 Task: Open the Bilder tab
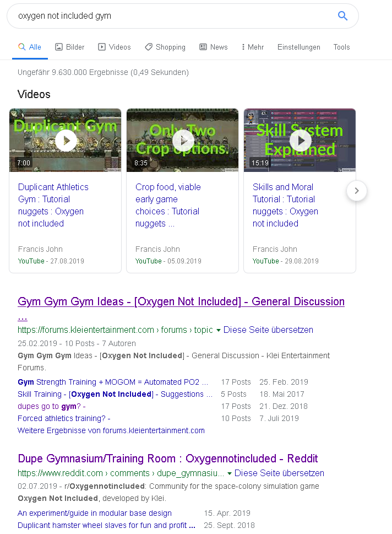coord(69,47)
